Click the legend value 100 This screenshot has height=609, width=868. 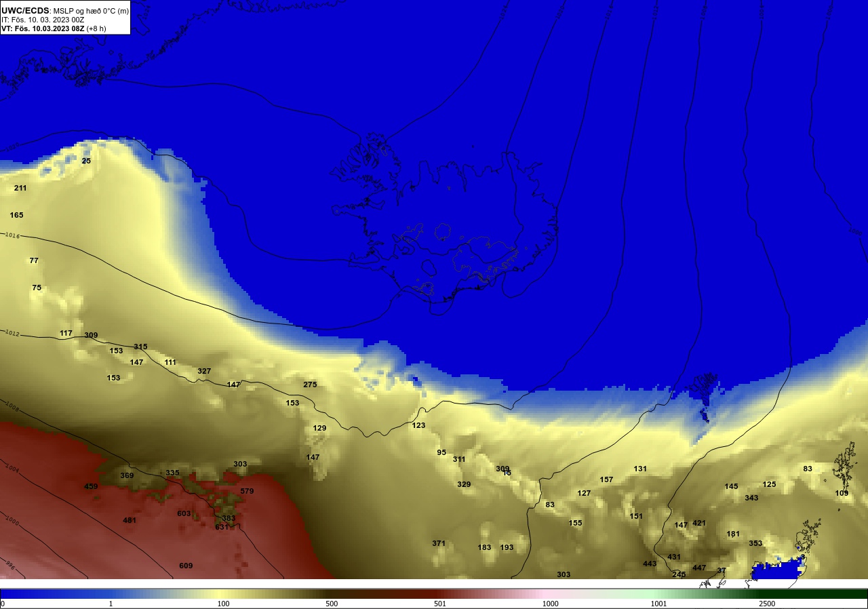(x=223, y=604)
